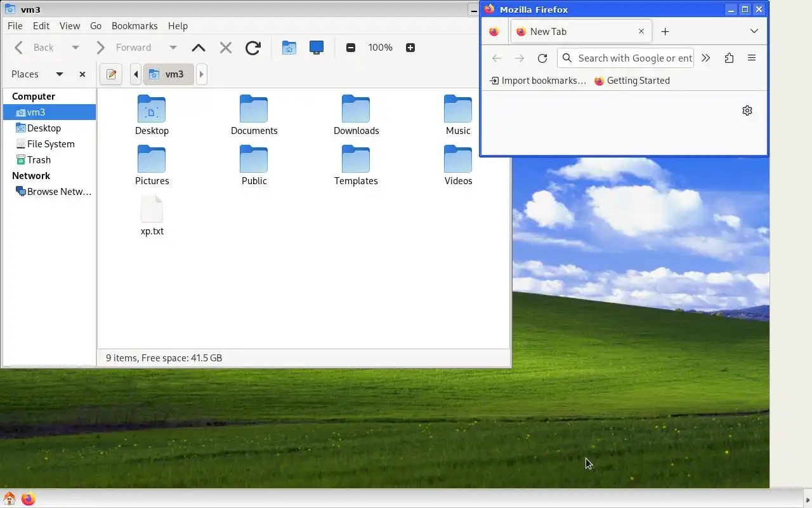The height and width of the screenshot is (508, 812).
Task: Click the status bar free space text
Action: point(164,358)
